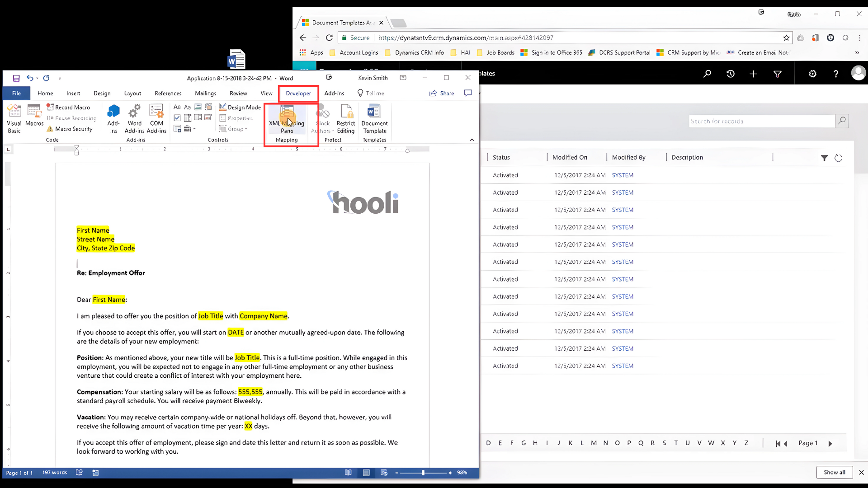
Task: Collapse the Word ribbon
Action: pyautogui.click(x=472, y=140)
